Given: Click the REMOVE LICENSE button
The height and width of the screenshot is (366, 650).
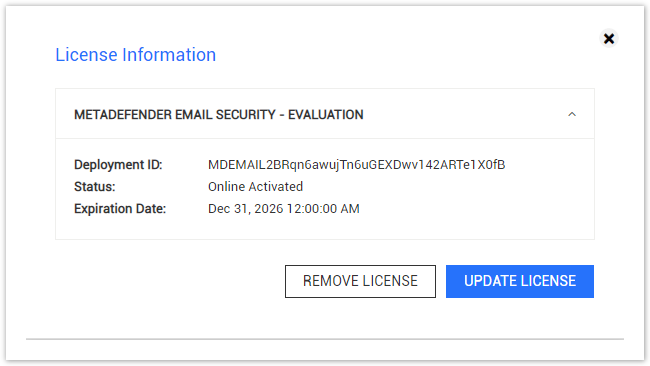Looking at the screenshot, I should (x=360, y=281).
